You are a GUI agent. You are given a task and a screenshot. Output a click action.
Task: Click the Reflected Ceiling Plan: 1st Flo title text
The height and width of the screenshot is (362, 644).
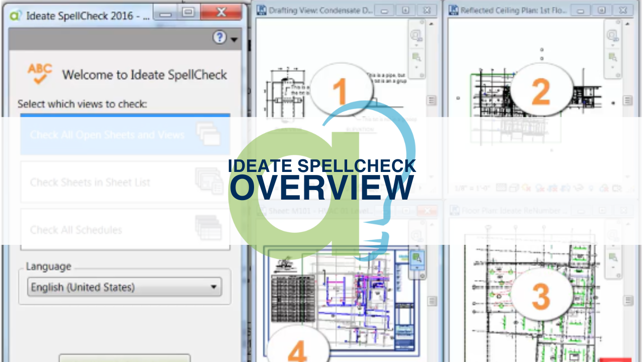515,10
